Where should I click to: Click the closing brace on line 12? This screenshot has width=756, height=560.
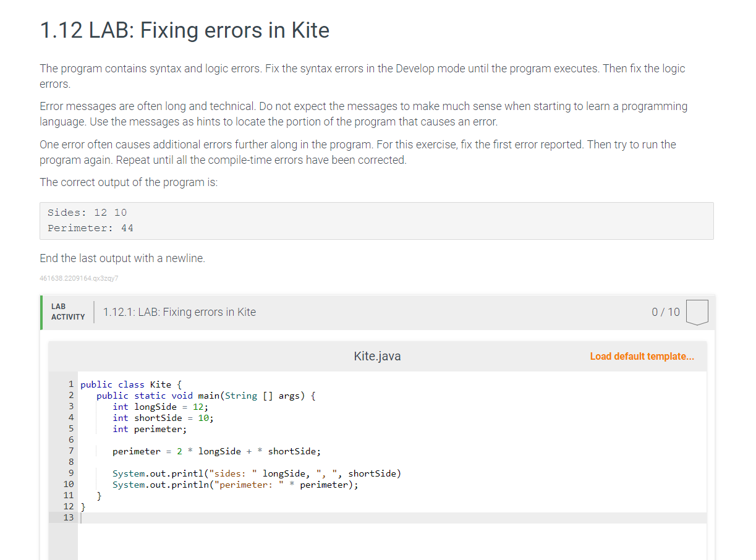(x=82, y=506)
